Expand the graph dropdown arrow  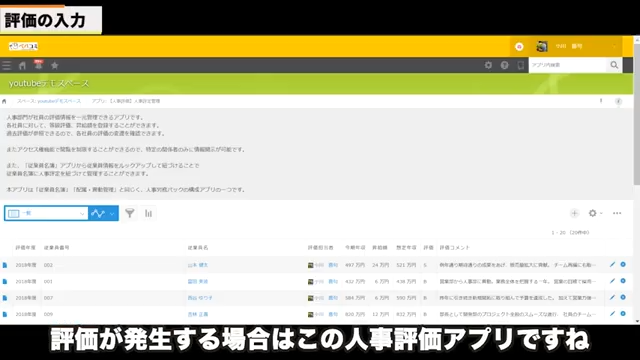(x=112, y=213)
